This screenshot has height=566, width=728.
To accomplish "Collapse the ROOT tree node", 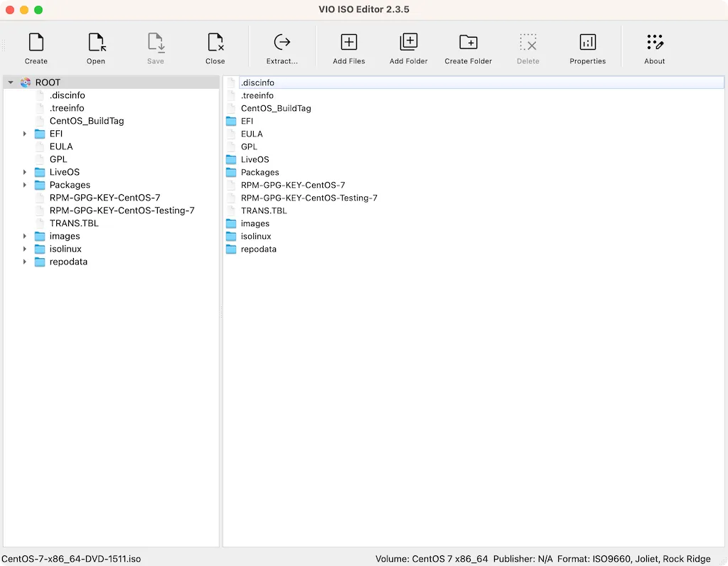I will click(x=10, y=82).
